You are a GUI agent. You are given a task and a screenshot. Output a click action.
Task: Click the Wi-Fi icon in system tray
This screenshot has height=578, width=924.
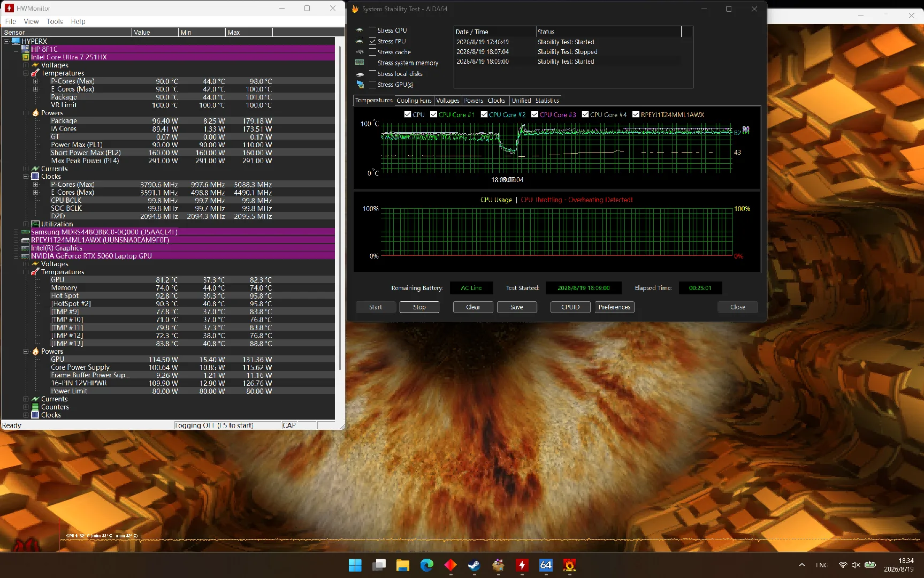[843, 565]
